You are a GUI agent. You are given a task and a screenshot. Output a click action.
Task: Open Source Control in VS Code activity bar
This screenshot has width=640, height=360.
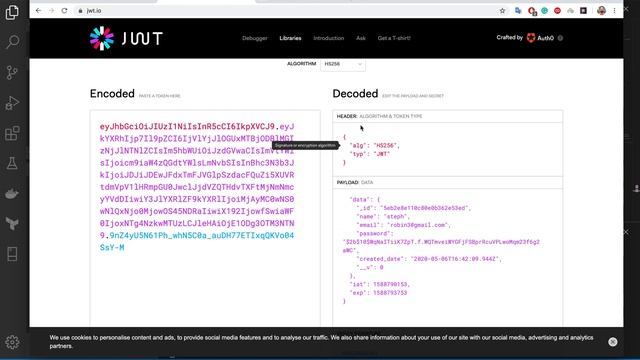pos(12,73)
